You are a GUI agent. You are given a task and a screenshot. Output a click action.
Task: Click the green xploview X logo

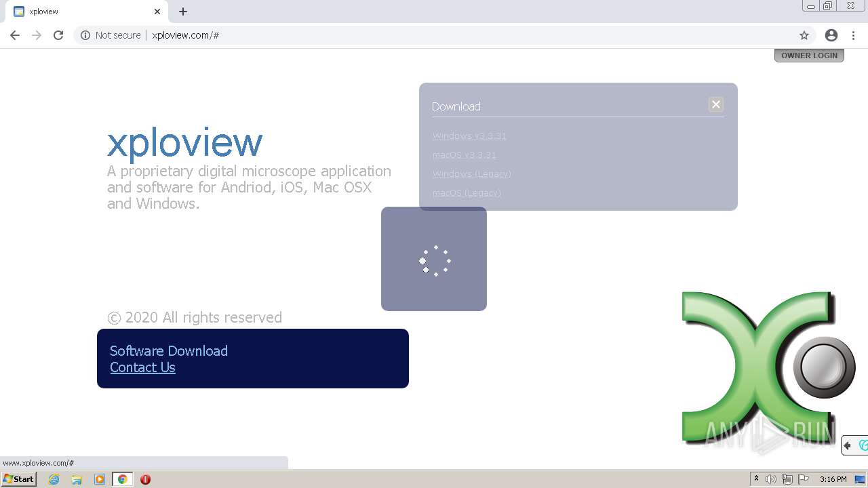768,367
